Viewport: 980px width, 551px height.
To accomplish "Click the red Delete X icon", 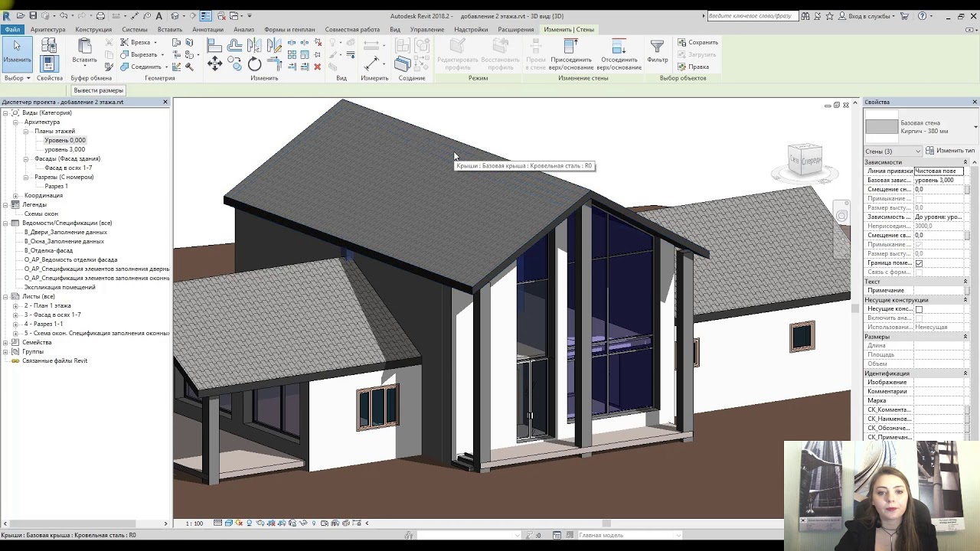I will tap(318, 67).
